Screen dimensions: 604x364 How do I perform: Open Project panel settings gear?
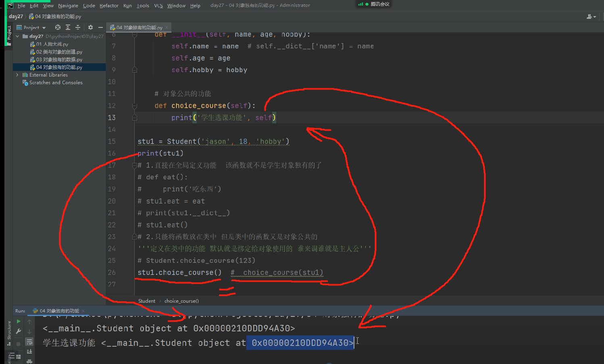coord(90,27)
